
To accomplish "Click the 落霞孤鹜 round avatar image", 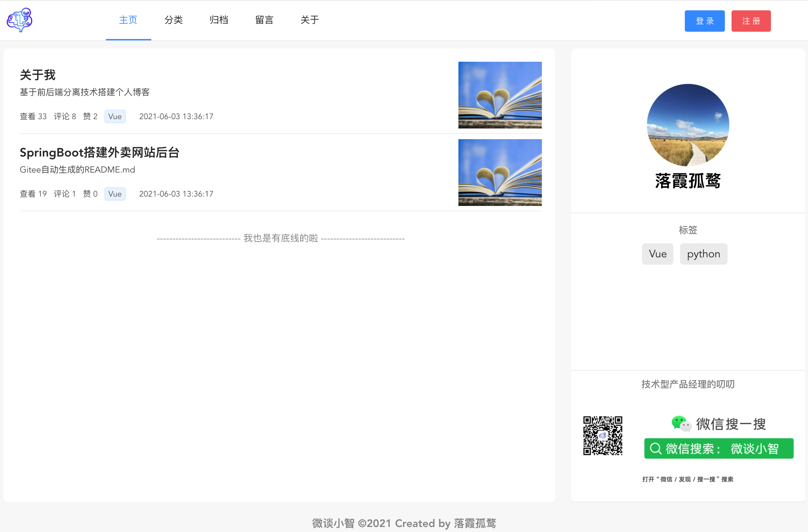I will [x=688, y=125].
